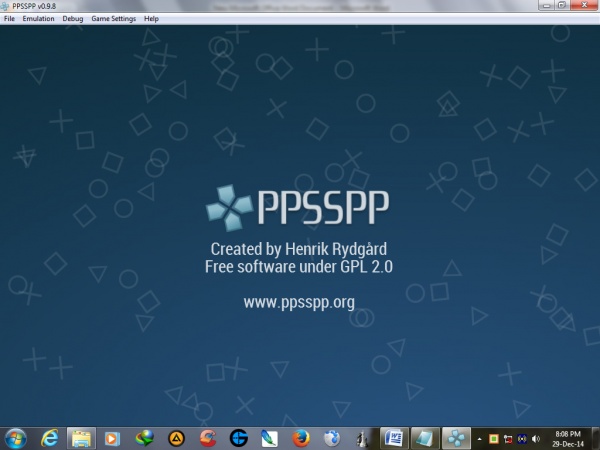Viewport: 600px width, 450px height.
Task: Close the PPSSPP window
Action: (584, 5)
